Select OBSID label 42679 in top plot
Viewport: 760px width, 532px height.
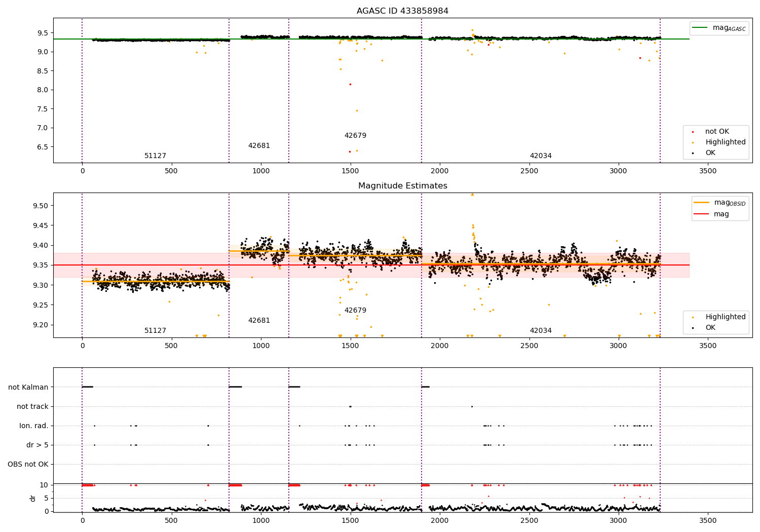click(x=355, y=136)
